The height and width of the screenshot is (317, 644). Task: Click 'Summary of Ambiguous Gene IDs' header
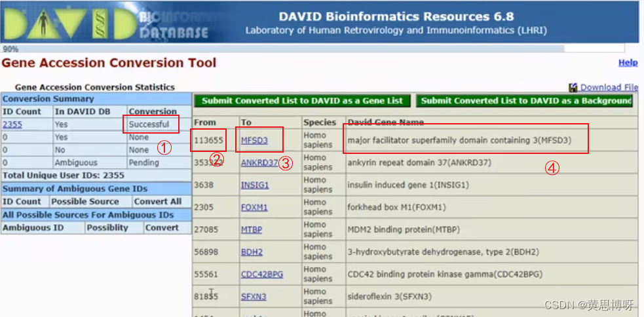(x=96, y=189)
